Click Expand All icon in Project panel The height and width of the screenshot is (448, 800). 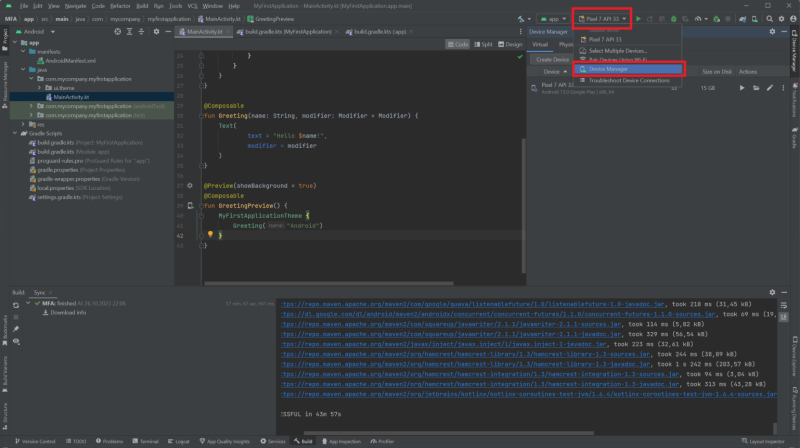[130, 32]
